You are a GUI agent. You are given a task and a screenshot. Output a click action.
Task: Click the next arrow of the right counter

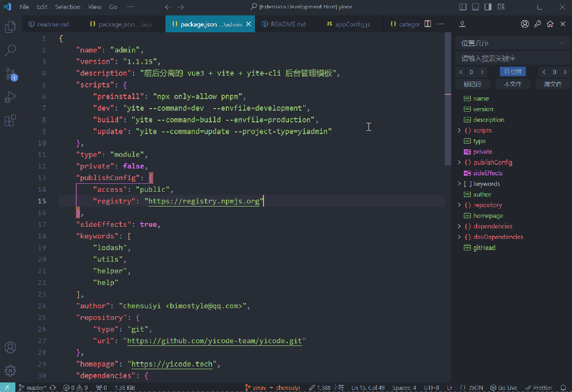(565, 72)
